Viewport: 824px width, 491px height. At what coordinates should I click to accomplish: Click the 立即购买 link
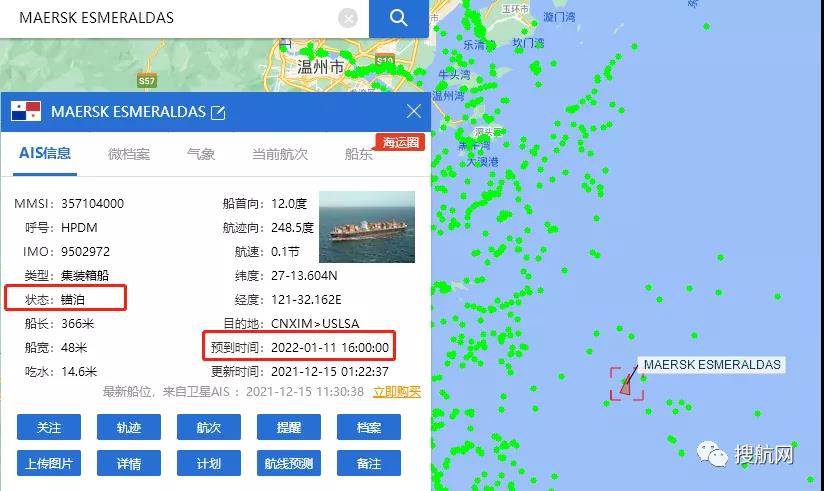pos(397,392)
